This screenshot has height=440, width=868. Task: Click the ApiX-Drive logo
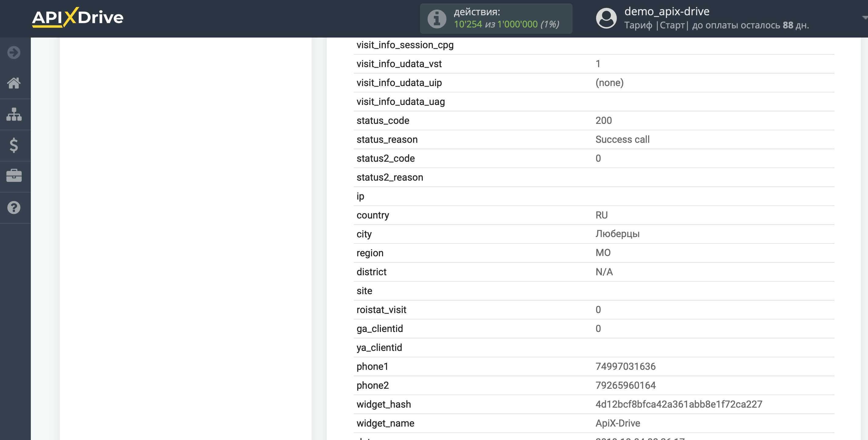(78, 17)
